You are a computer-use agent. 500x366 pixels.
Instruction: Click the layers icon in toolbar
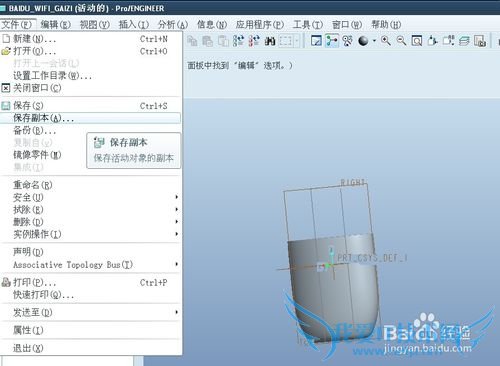point(464,41)
